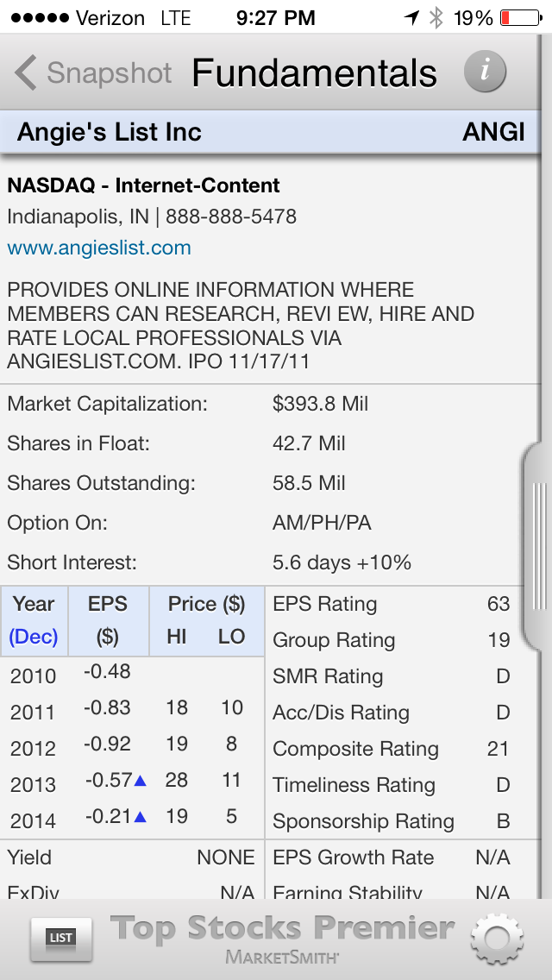Tap the Price ($) column header
The width and height of the screenshot is (552, 980).
(206, 605)
